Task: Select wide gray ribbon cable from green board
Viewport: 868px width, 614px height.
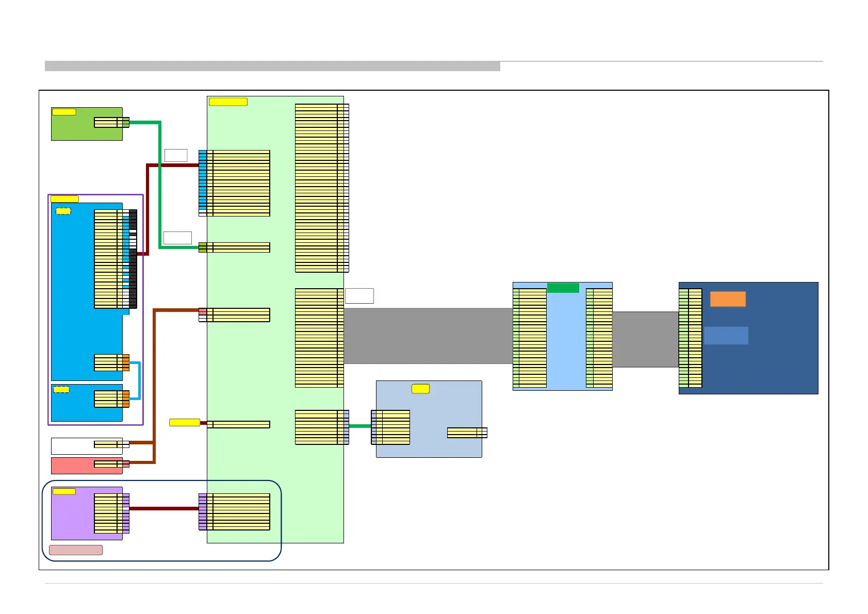Action: click(x=428, y=336)
